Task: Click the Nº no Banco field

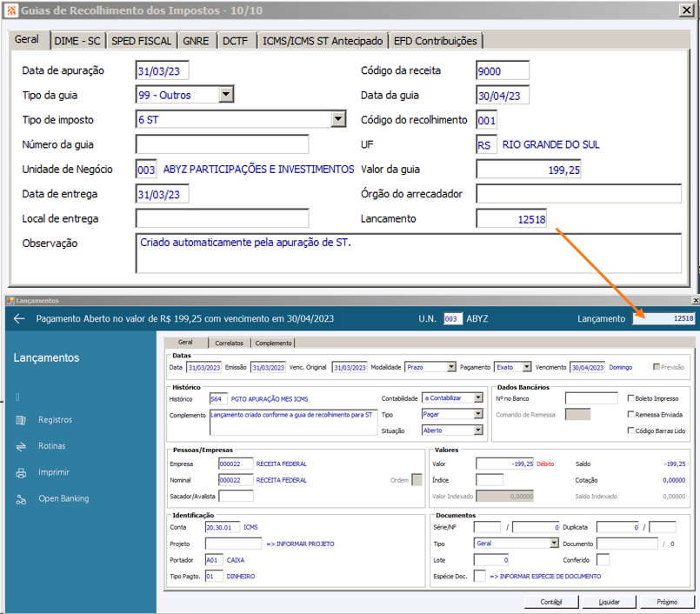Action: point(591,397)
